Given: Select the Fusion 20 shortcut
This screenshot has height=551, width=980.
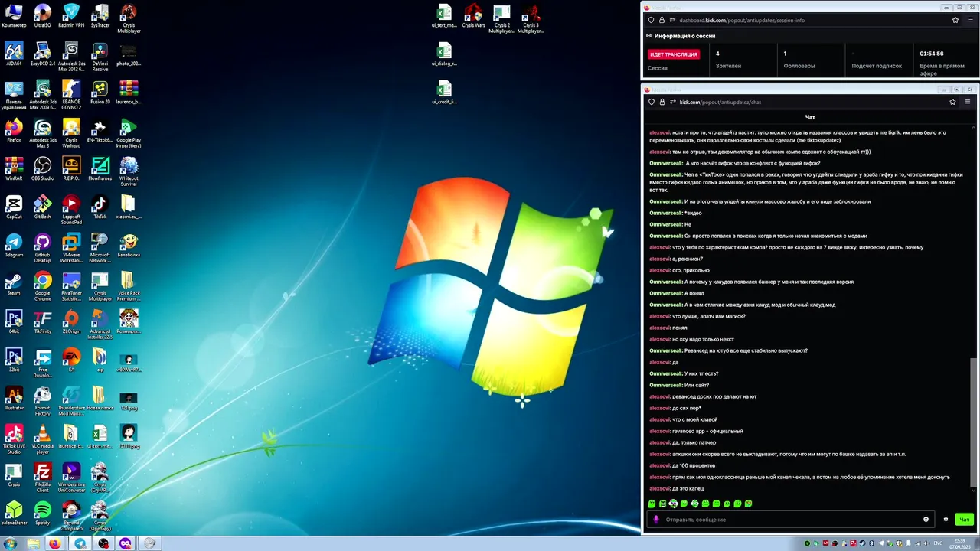Looking at the screenshot, I should pyautogui.click(x=100, y=93).
